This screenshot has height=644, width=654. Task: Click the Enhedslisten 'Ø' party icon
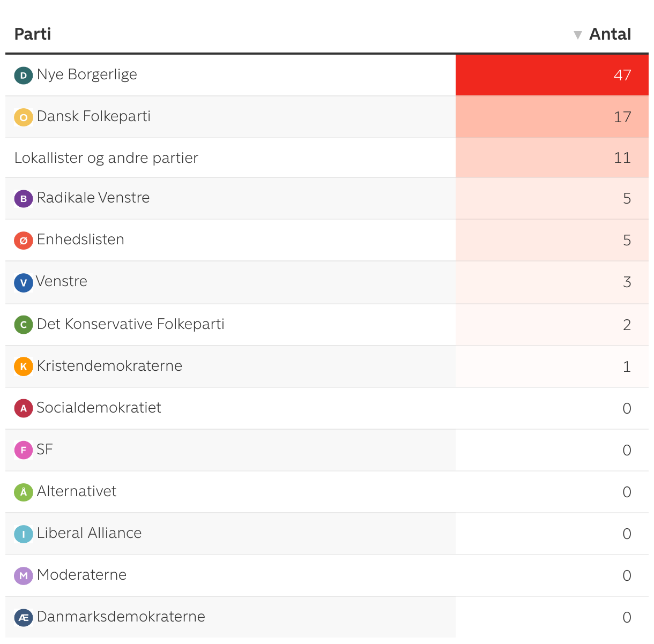point(24,241)
